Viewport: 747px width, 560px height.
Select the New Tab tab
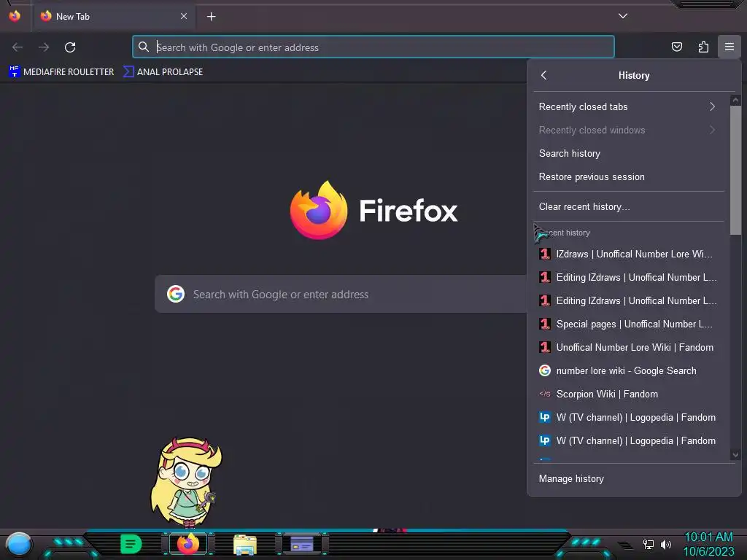click(x=113, y=16)
